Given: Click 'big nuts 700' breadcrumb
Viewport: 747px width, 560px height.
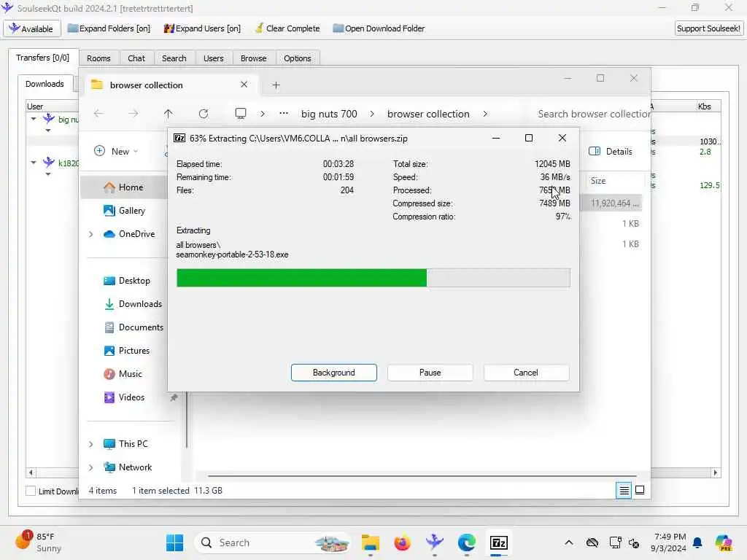Looking at the screenshot, I should pos(329,114).
